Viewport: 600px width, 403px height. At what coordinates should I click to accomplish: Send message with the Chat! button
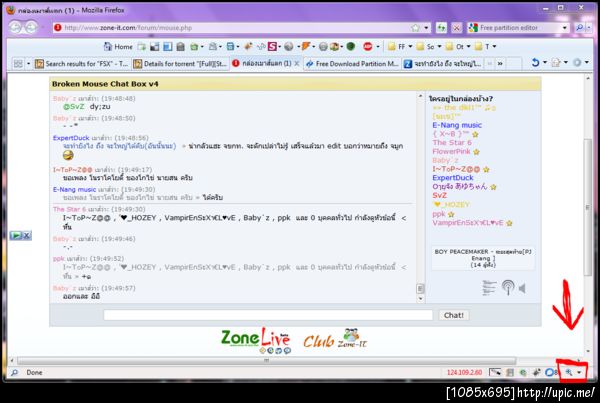click(453, 315)
